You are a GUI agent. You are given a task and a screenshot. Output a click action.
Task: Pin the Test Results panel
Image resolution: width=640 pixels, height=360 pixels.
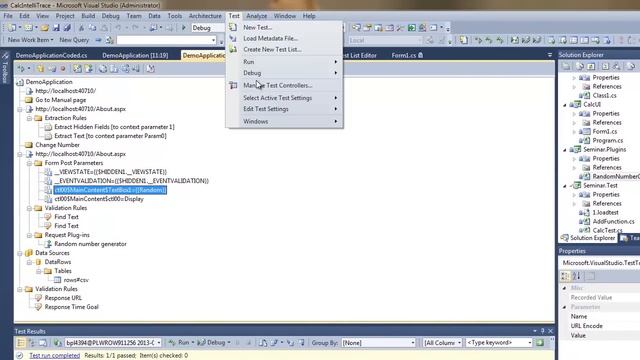click(x=542, y=331)
